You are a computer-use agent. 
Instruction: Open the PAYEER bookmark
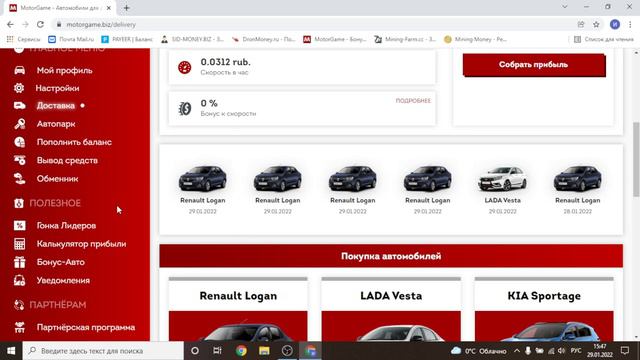click(x=127, y=39)
